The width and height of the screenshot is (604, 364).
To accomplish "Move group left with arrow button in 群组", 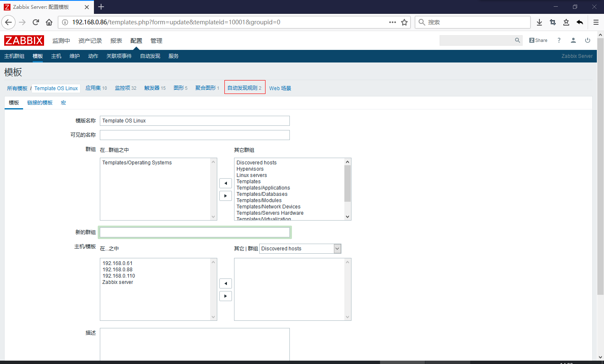I will 226,183.
